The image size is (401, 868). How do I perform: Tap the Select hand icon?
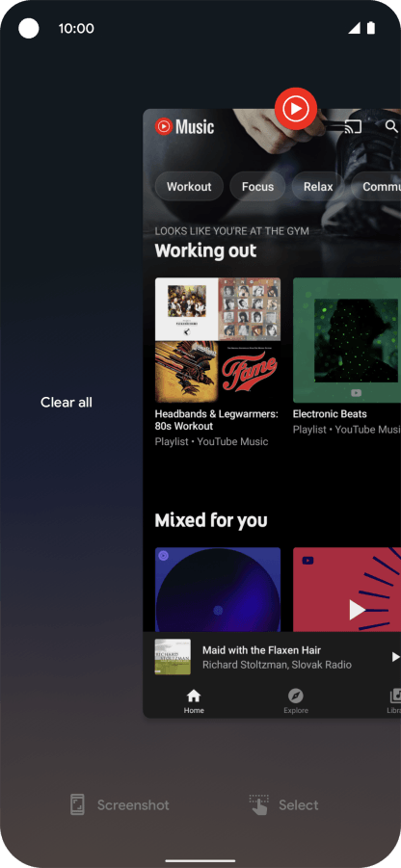259,804
